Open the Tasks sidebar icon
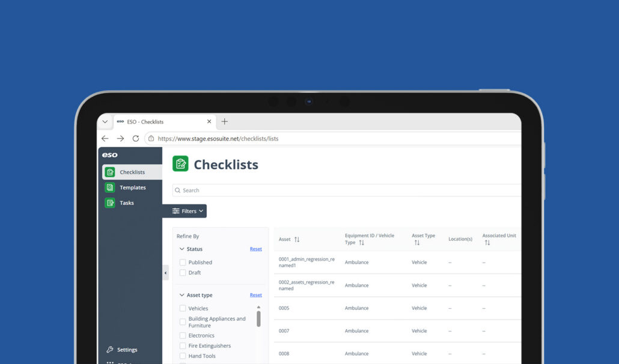Viewport: 619px width, 364px height. 110,202
